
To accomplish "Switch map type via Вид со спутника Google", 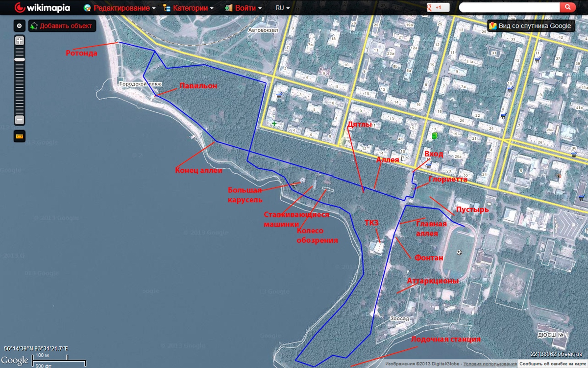I will pyautogui.click(x=530, y=26).
